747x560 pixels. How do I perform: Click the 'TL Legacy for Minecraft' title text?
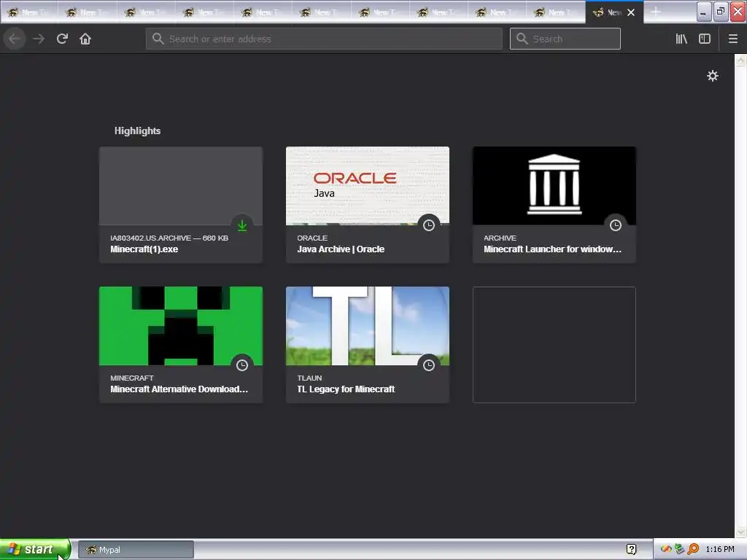[346, 389]
